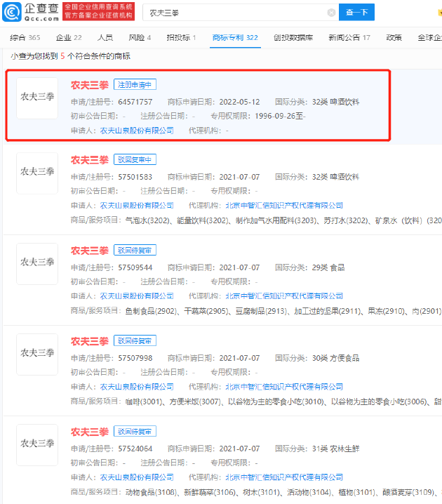Switch to the 企业 22 tab
Screen dimensions: 442x504
point(69,38)
